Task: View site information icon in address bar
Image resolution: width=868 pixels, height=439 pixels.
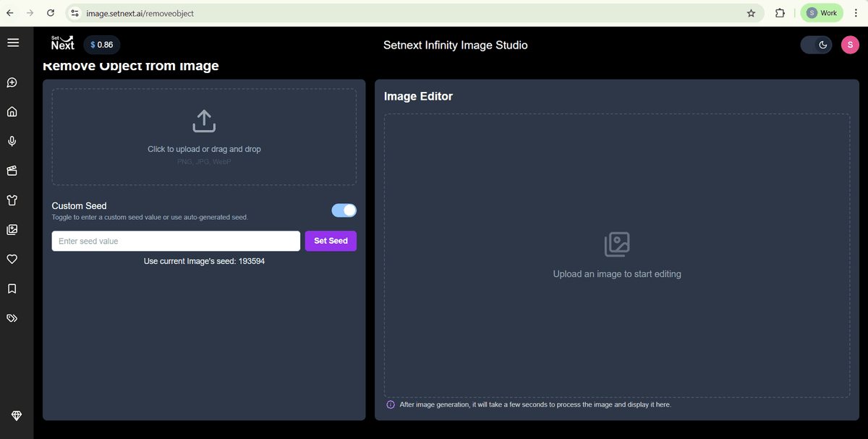Action: coord(74,13)
